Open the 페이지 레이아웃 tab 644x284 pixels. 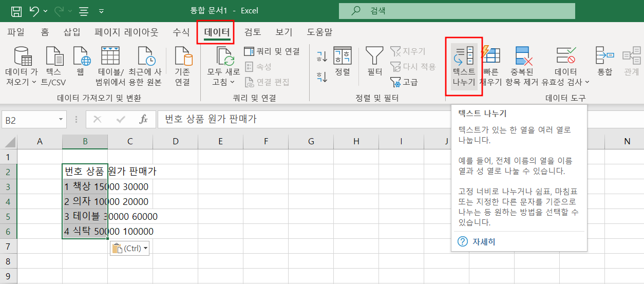(126, 32)
